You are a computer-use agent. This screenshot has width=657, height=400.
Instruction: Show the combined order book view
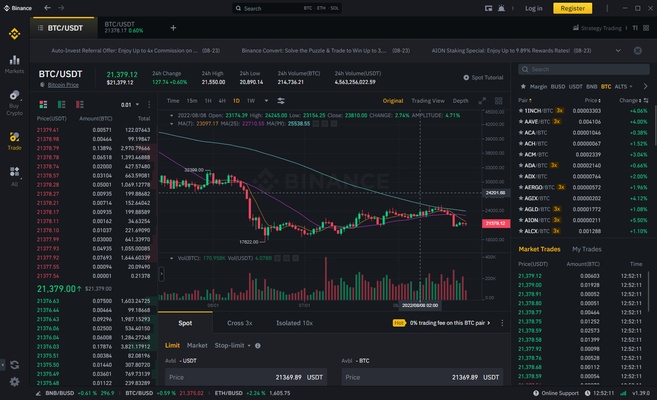[43, 104]
